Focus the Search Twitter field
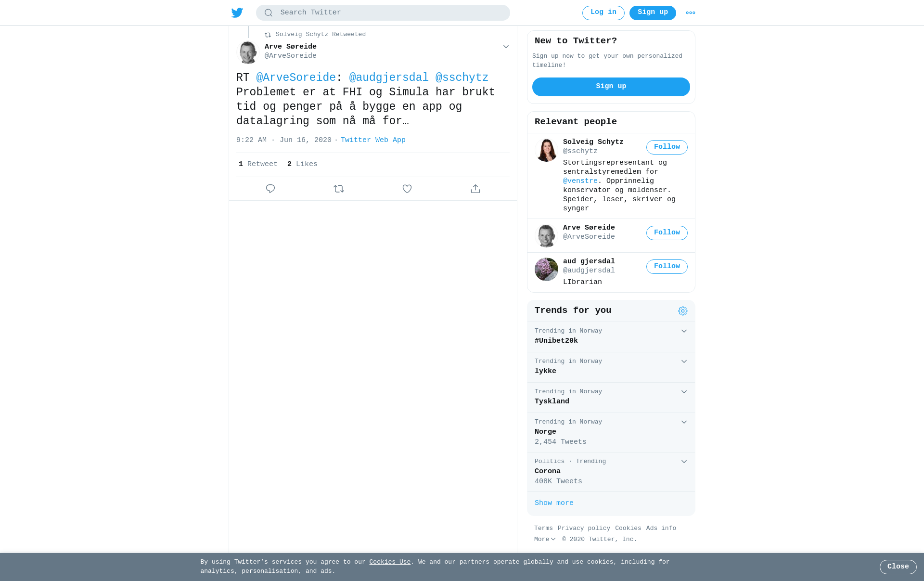 (383, 13)
